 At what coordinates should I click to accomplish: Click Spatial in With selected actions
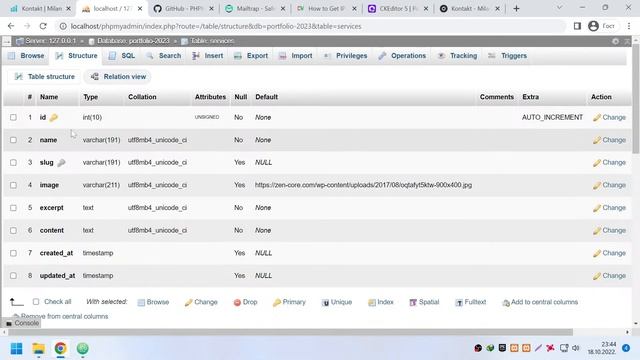(x=424, y=302)
